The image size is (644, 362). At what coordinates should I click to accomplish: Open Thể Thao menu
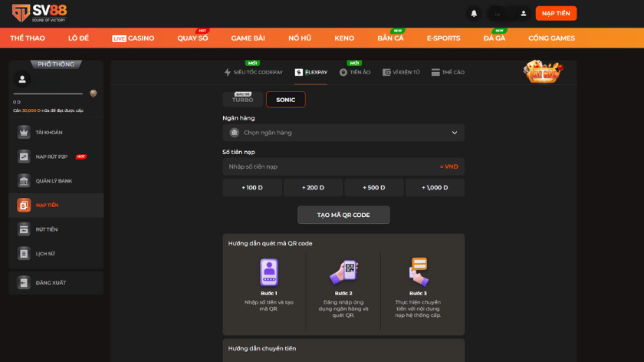28,38
